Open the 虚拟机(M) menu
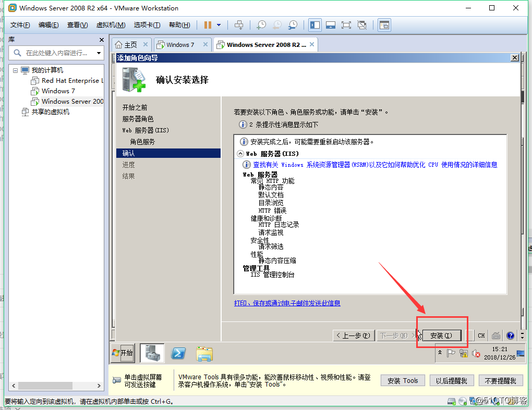532x410 pixels. tap(111, 24)
